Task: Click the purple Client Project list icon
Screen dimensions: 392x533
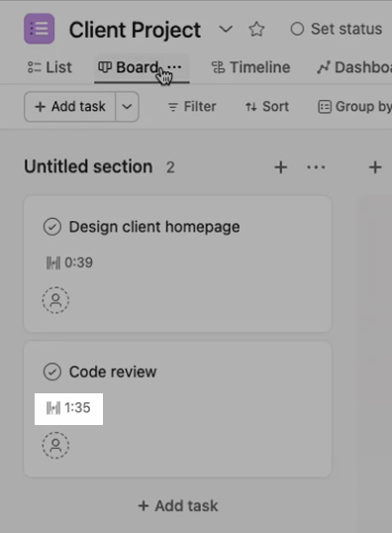Action: [39, 29]
